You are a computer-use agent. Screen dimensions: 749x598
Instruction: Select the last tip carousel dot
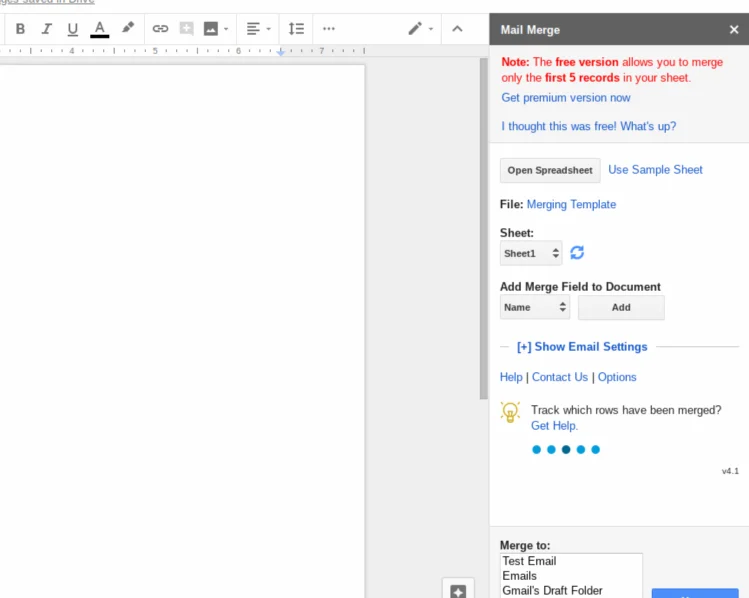595,449
